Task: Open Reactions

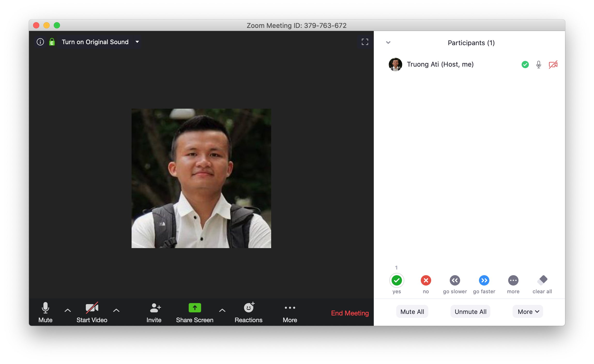Action: pos(248,312)
